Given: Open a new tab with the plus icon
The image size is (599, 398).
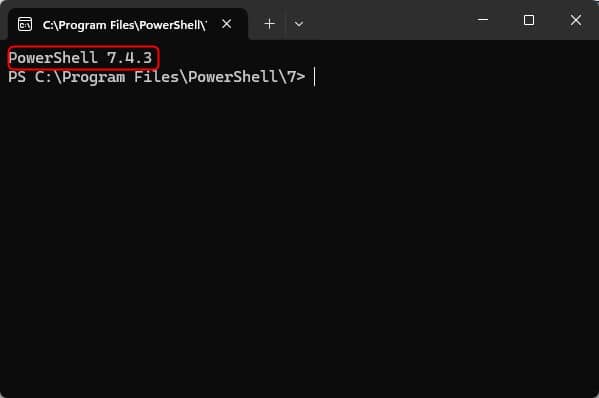Looking at the screenshot, I should pos(269,24).
